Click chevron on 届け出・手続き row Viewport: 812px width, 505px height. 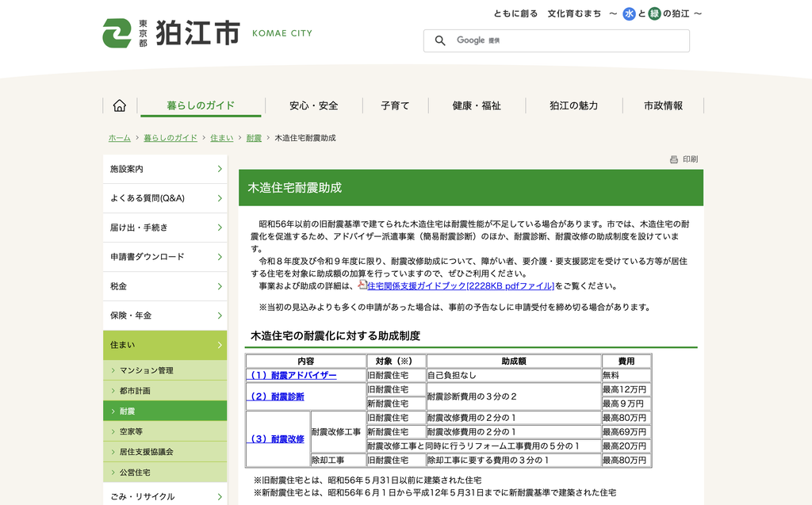220,228
